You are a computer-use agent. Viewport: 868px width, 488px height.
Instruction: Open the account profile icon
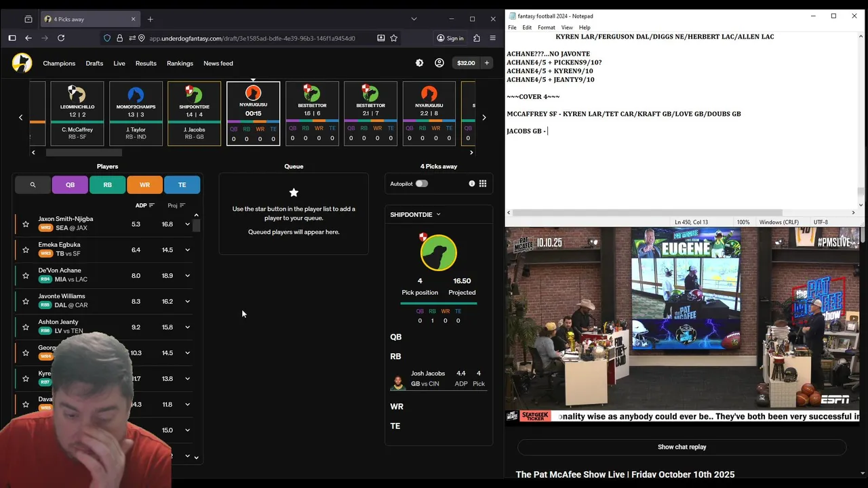439,63
